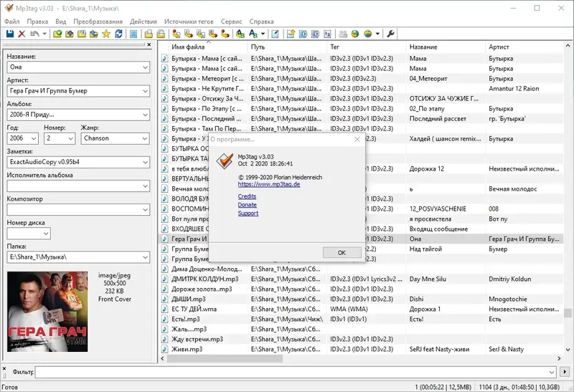Click the blue circular arrows Refresh icon
Viewport: 574px width, 392px height.
coord(118,34)
